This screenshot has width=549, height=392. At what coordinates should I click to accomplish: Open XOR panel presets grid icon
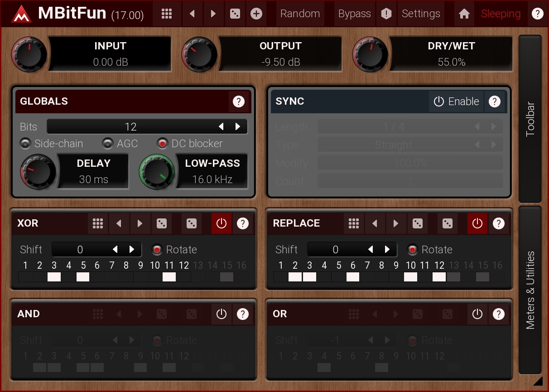pos(98,223)
